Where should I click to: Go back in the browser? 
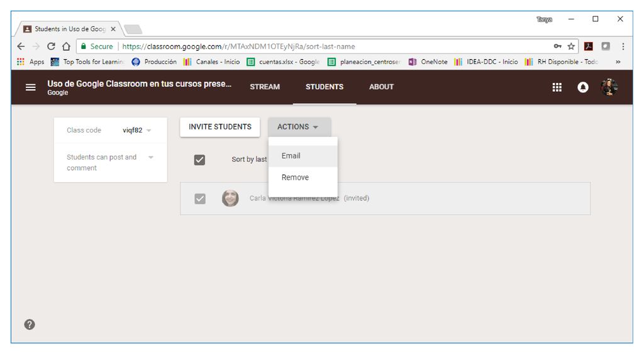(x=21, y=47)
